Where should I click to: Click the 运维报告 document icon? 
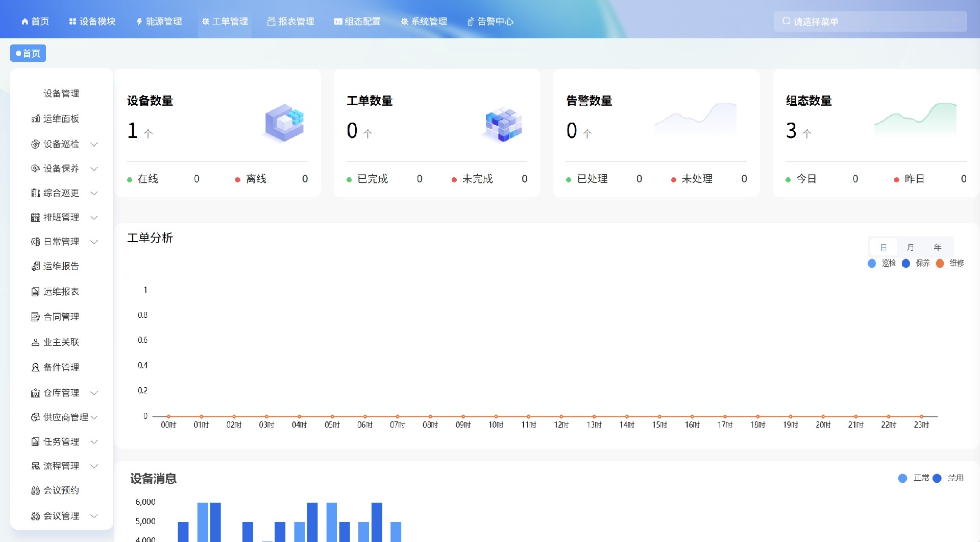pyautogui.click(x=35, y=266)
